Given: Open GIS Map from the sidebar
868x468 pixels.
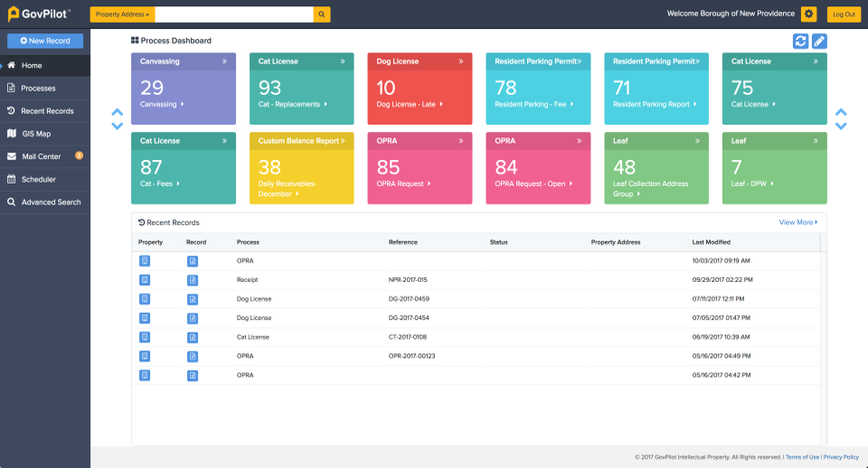Looking at the screenshot, I should [x=36, y=134].
